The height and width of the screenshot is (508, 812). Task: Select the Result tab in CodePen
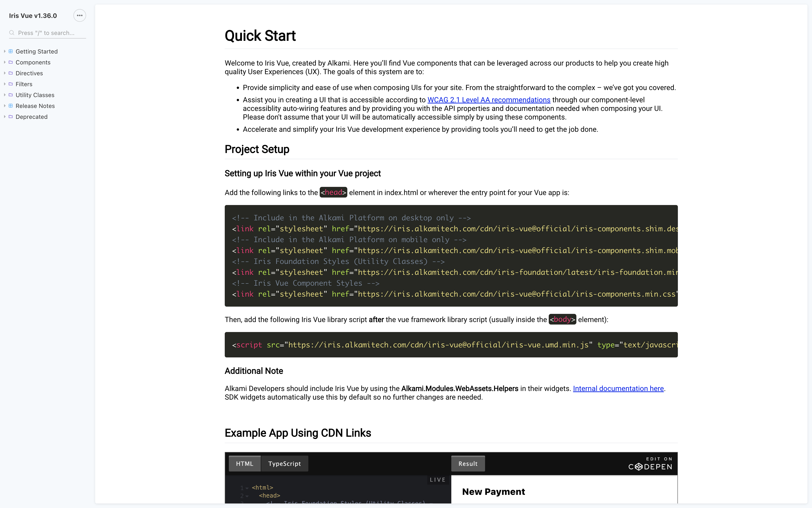coord(468,464)
